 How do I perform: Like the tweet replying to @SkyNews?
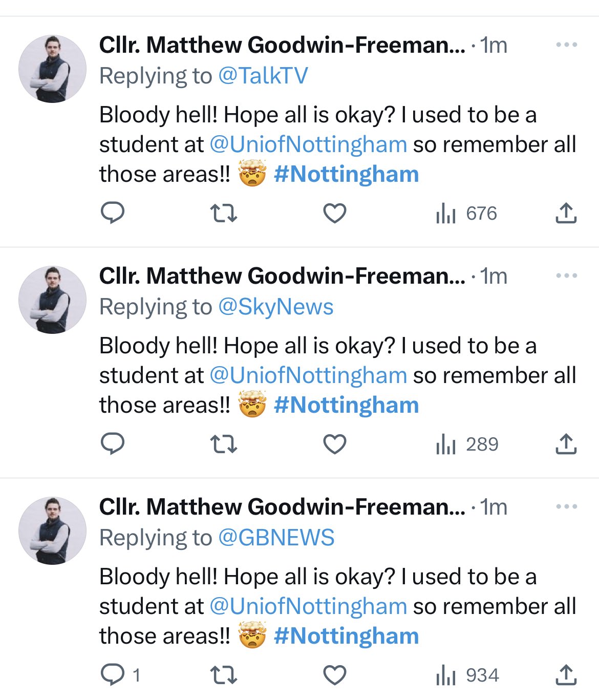coord(335,444)
